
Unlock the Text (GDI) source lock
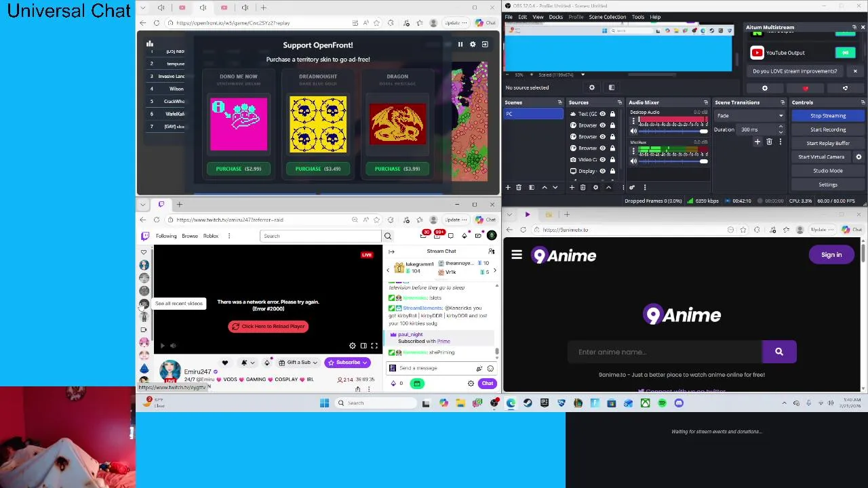tap(612, 114)
